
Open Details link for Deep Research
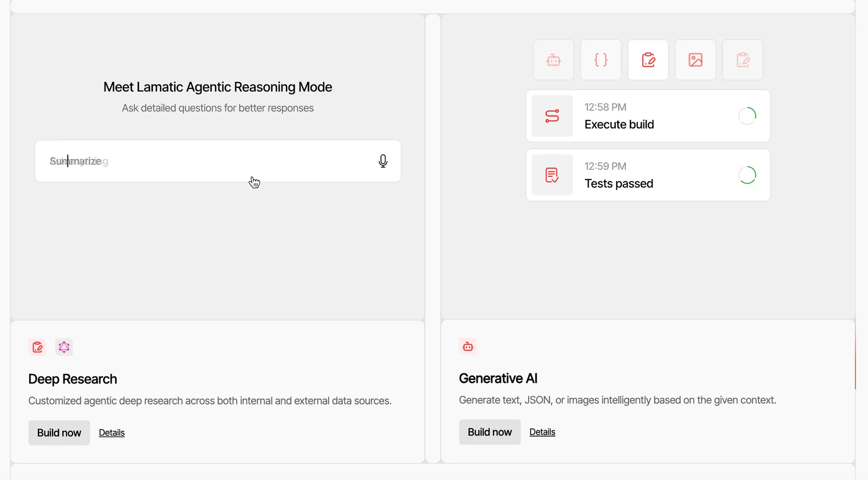pos(112,433)
